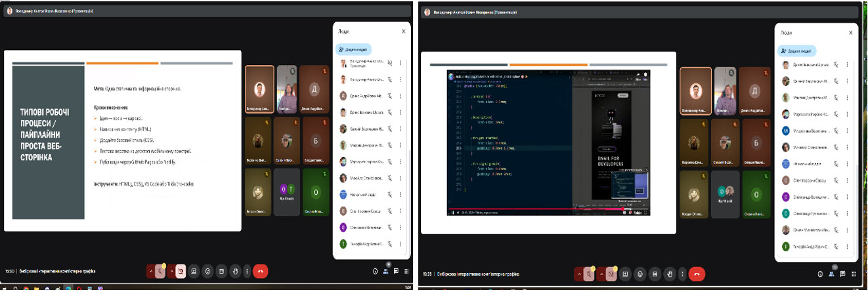
Task: Click mute icon for blue М participant, right list
Action: coord(836,131)
